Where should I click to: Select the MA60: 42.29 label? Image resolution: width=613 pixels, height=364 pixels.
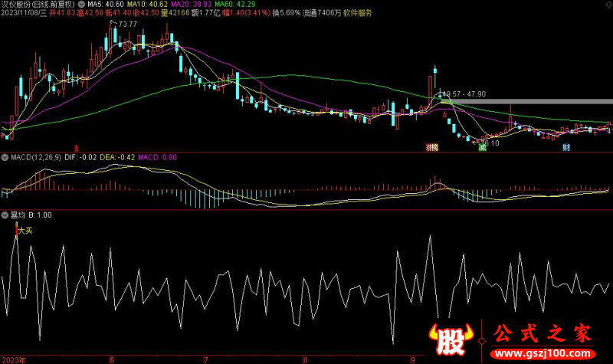click(x=235, y=5)
